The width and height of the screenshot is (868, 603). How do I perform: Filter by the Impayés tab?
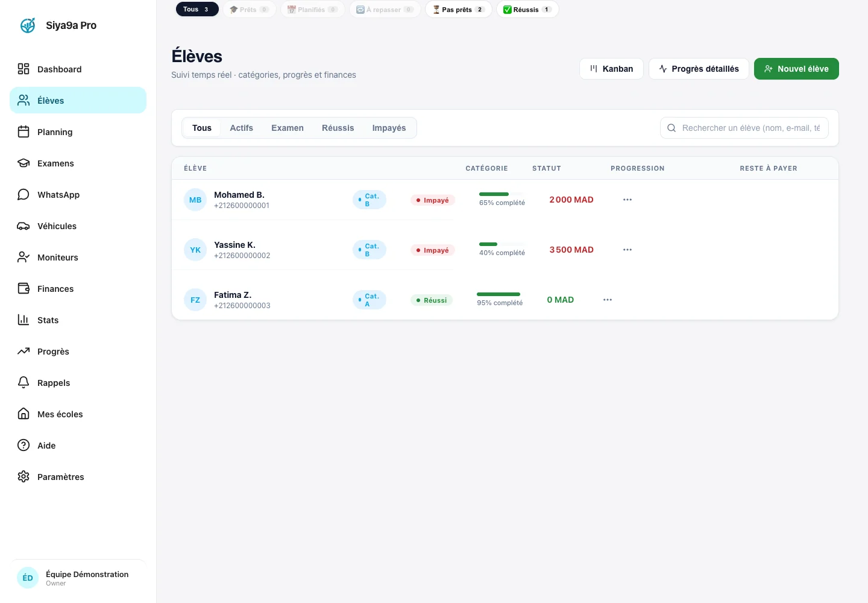click(x=389, y=128)
